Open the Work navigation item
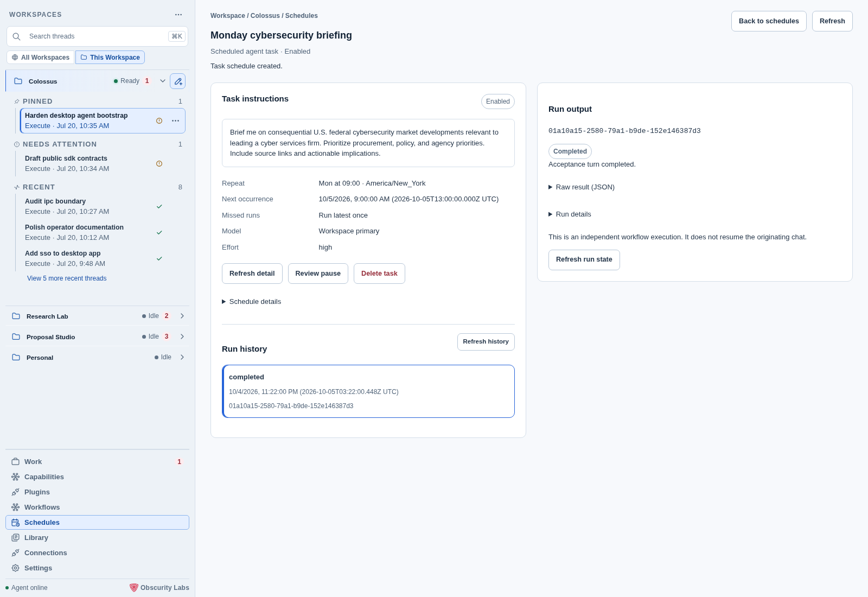This screenshot has height=597, width=868. point(97,461)
